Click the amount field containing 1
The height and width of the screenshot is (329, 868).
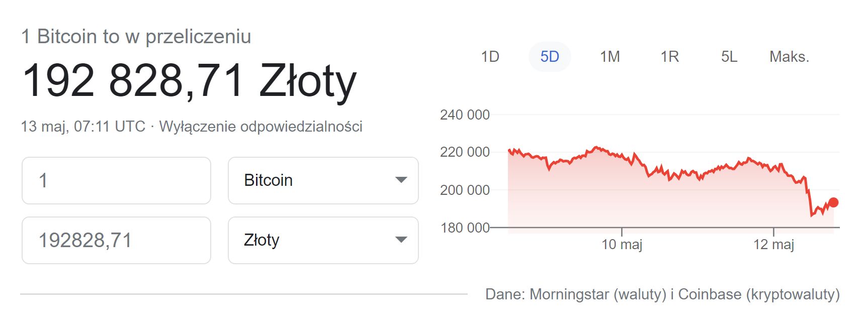pyautogui.click(x=116, y=180)
